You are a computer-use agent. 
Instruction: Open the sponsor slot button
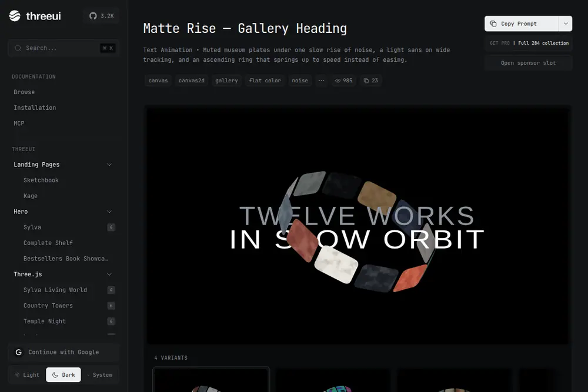coord(529,63)
